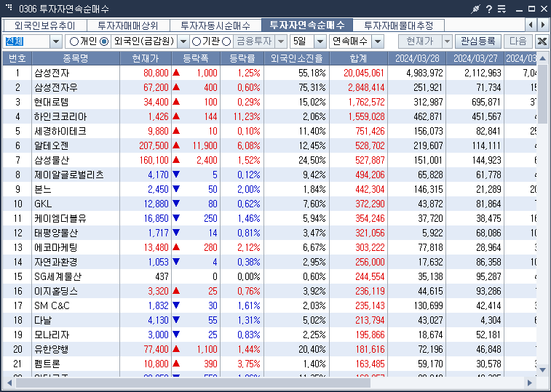
Task: Select 다날 in the stock list
Action: point(43,321)
